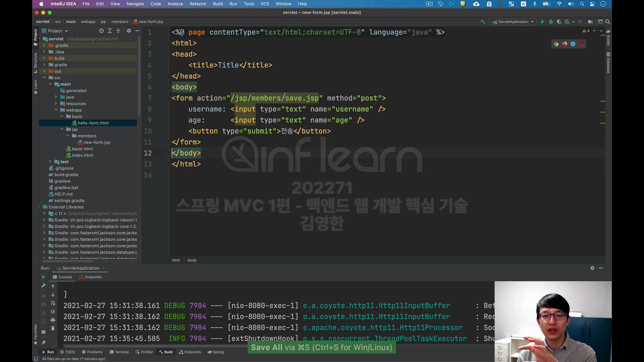Open the TODO tool window

tap(67, 352)
